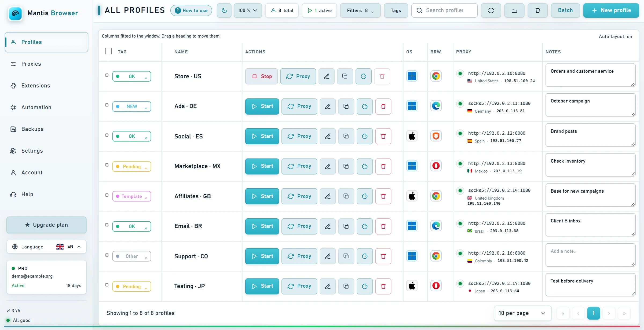The image size is (644, 330).
Task: Click the Upgrade plan button
Action: coord(46,225)
